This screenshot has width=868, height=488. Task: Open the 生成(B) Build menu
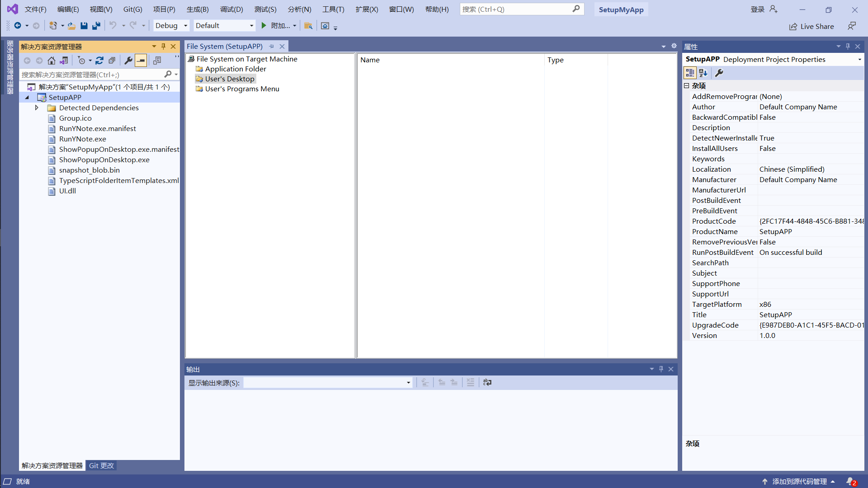(x=198, y=9)
